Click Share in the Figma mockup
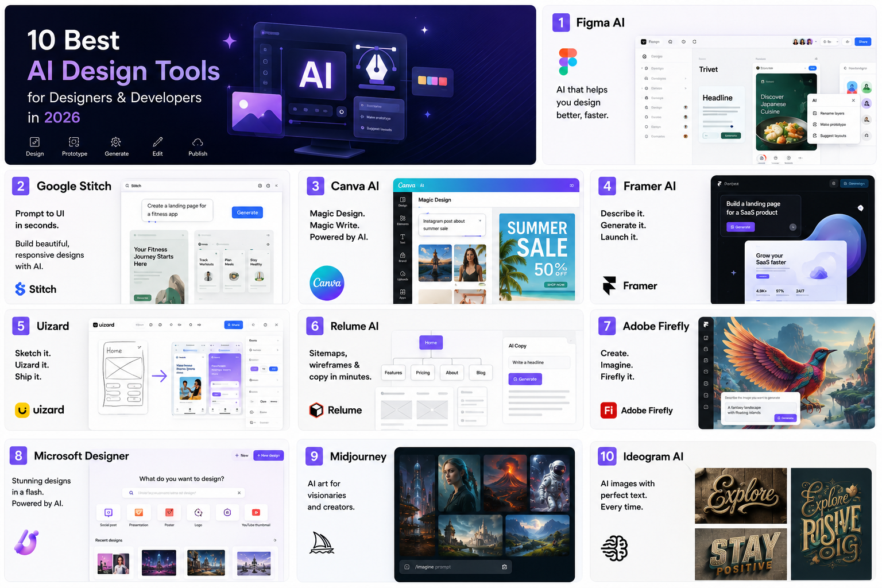This screenshot has height=588, width=882. click(x=862, y=41)
